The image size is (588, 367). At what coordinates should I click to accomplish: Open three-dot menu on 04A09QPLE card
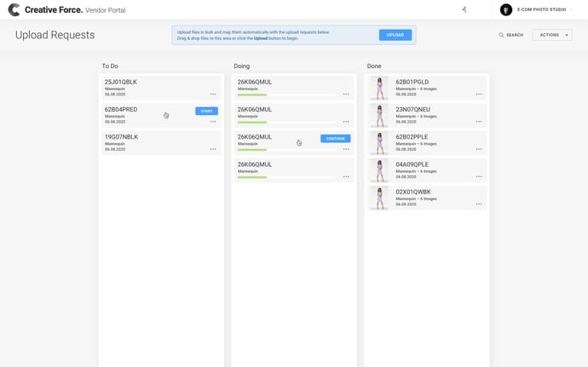coord(479,177)
